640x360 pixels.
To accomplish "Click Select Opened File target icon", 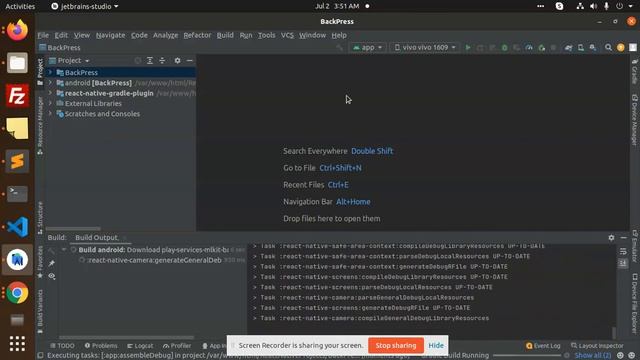I will pyautogui.click(x=138, y=60).
